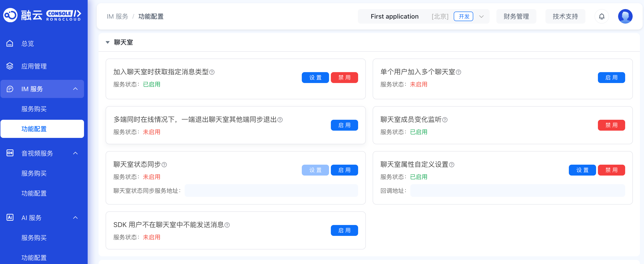Screen dimensions: 644x264
Task: Click the 回调地址 input field
Action: click(x=517, y=191)
